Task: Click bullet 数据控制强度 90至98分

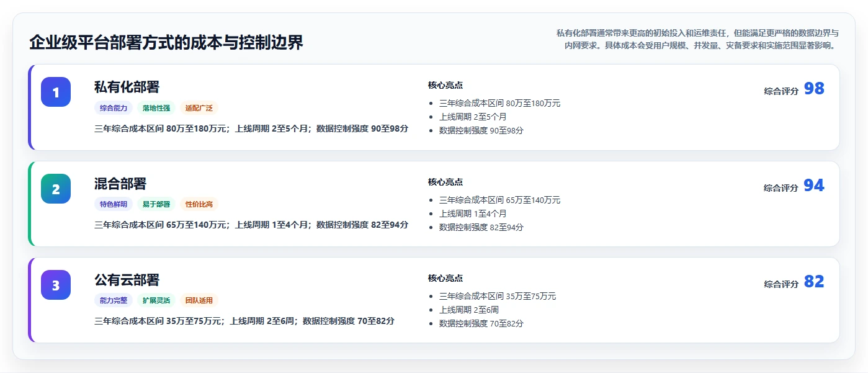Action: point(481,131)
